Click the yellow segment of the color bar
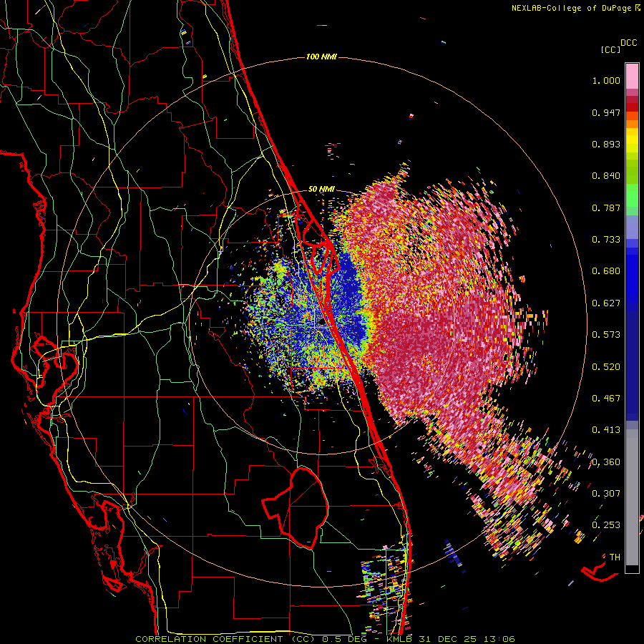 [632, 141]
